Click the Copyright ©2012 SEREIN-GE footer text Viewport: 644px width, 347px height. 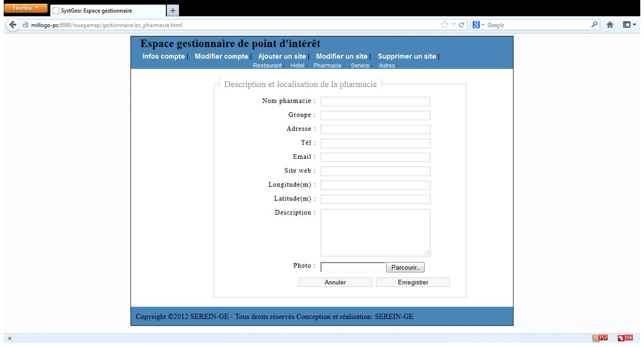tap(274, 317)
